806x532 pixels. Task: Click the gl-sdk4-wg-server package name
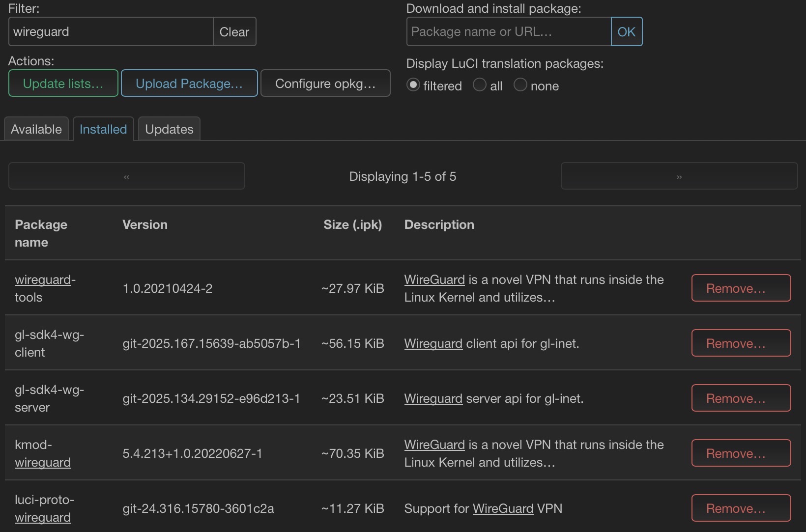[x=49, y=398]
